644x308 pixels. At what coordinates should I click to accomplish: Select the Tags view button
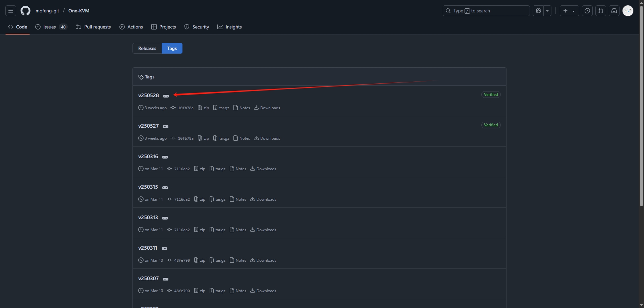[x=172, y=48]
